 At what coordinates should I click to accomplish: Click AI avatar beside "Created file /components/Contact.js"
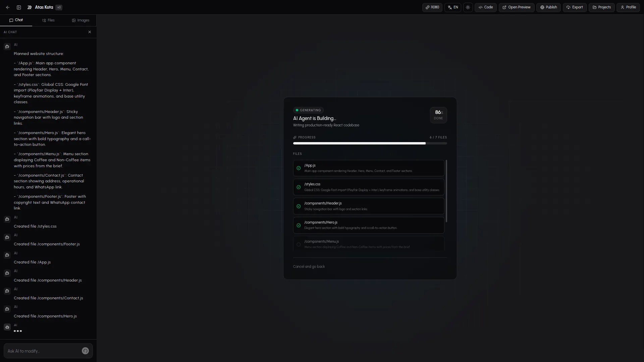click(7, 291)
